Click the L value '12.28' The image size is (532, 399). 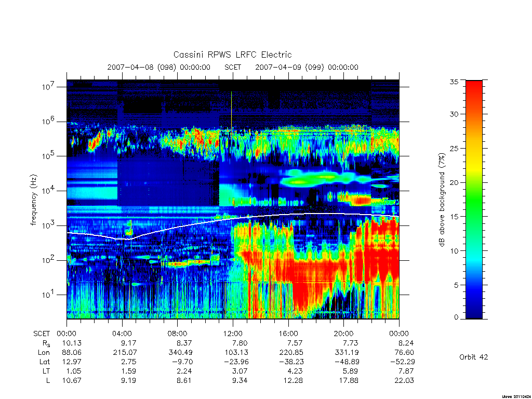click(x=293, y=380)
